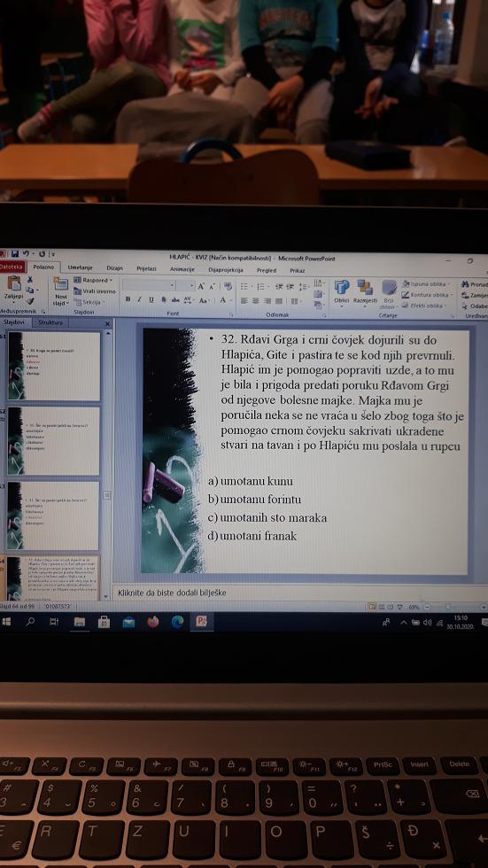The image size is (488, 868).
Task: Toggle underline formatting
Action: coord(151,299)
